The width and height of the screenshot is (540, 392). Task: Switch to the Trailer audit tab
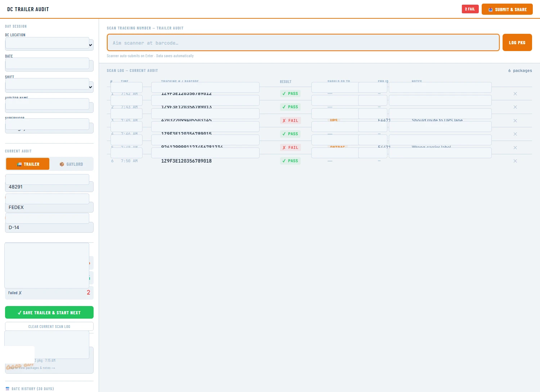[x=28, y=164]
